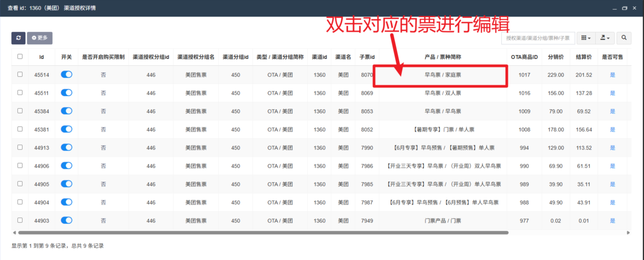644x260 pixels.
Task: Toggle the switch for row 44905
Action: (x=67, y=184)
